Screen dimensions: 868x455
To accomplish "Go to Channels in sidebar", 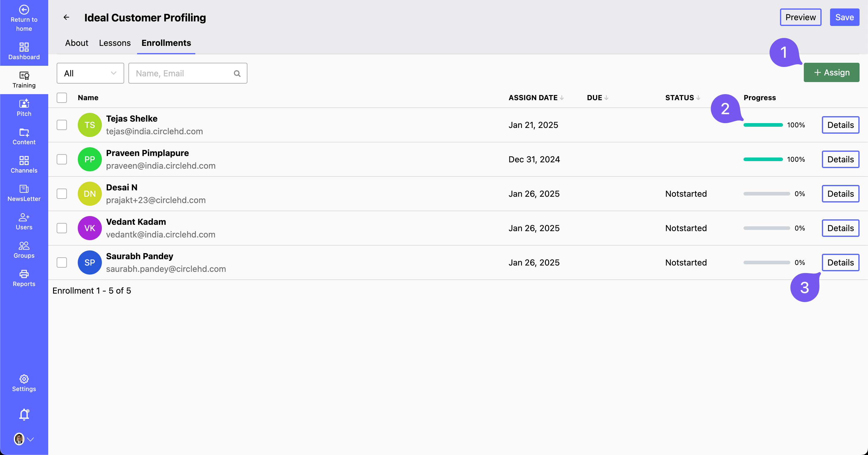I will pos(24,165).
